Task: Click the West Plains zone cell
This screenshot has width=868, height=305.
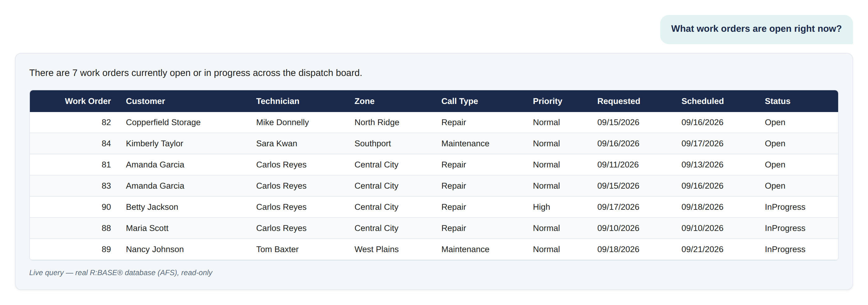Action: [376, 249]
